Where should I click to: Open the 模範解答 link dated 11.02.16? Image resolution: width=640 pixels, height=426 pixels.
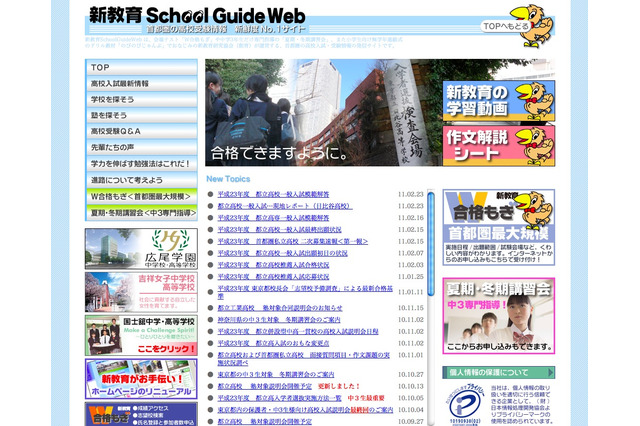pos(273,218)
